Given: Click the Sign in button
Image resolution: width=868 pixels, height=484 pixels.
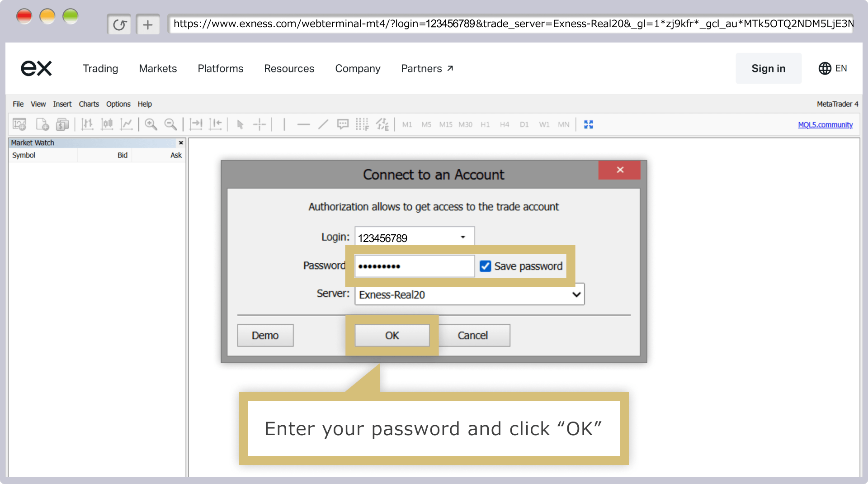Looking at the screenshot, I should [769, 68].
